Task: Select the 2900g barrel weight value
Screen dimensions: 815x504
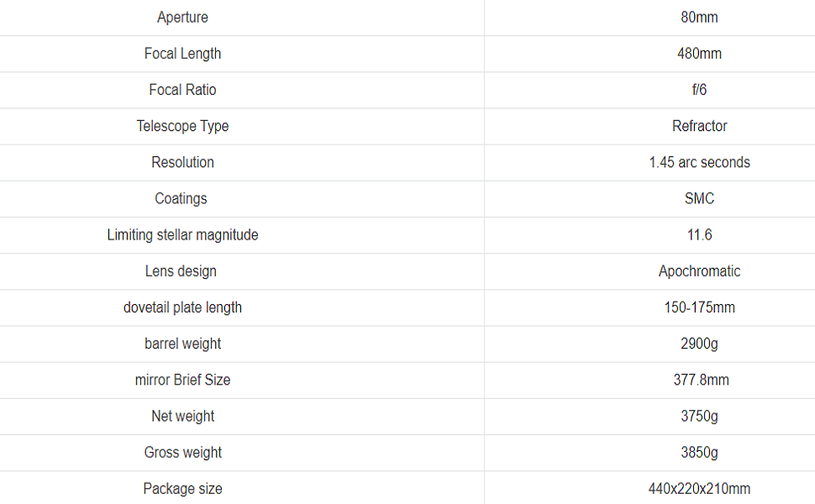Action: (x=699, y=343)
